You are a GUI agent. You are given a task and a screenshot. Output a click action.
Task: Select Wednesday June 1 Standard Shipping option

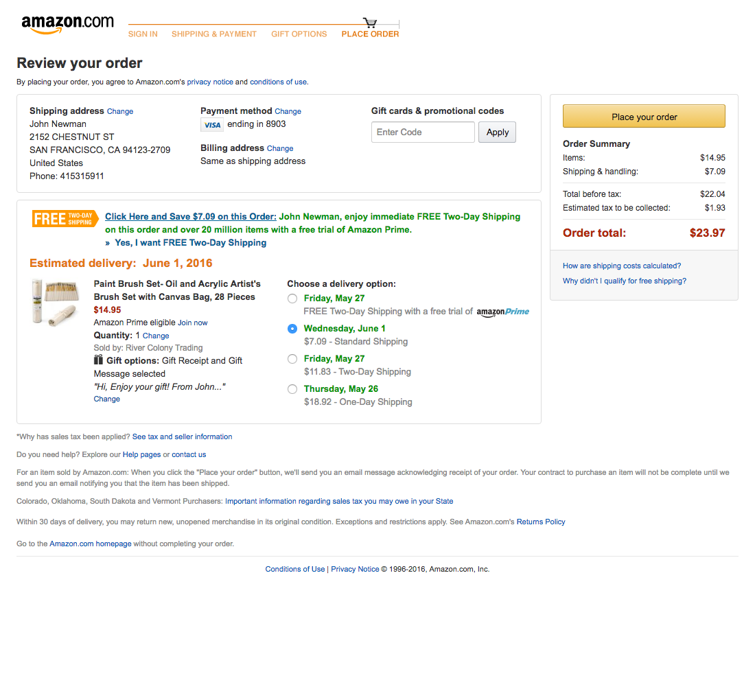[x=292, y=328]
